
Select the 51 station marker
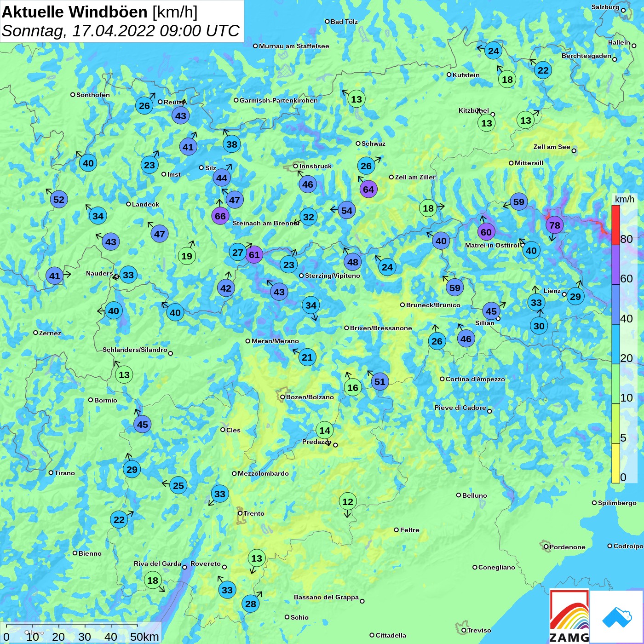click(x=379, y=381)
